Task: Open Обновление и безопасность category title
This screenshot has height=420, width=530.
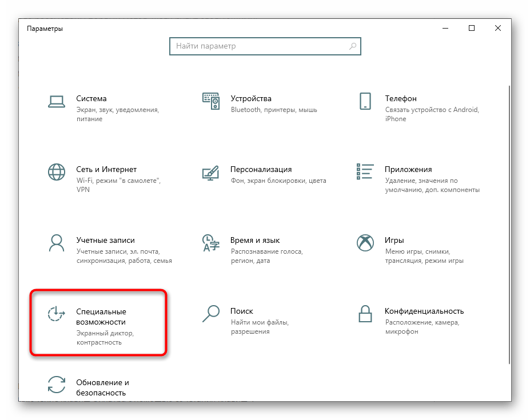Action: (x=102, y=387)
